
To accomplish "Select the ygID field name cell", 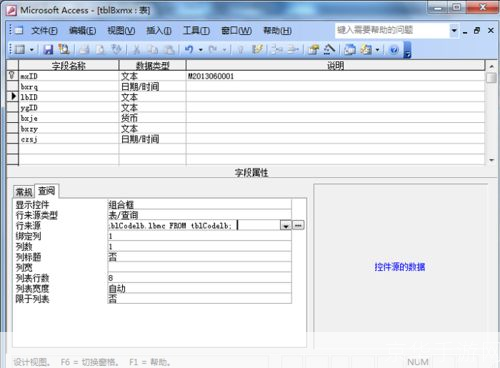I will (x=69, y=108).
